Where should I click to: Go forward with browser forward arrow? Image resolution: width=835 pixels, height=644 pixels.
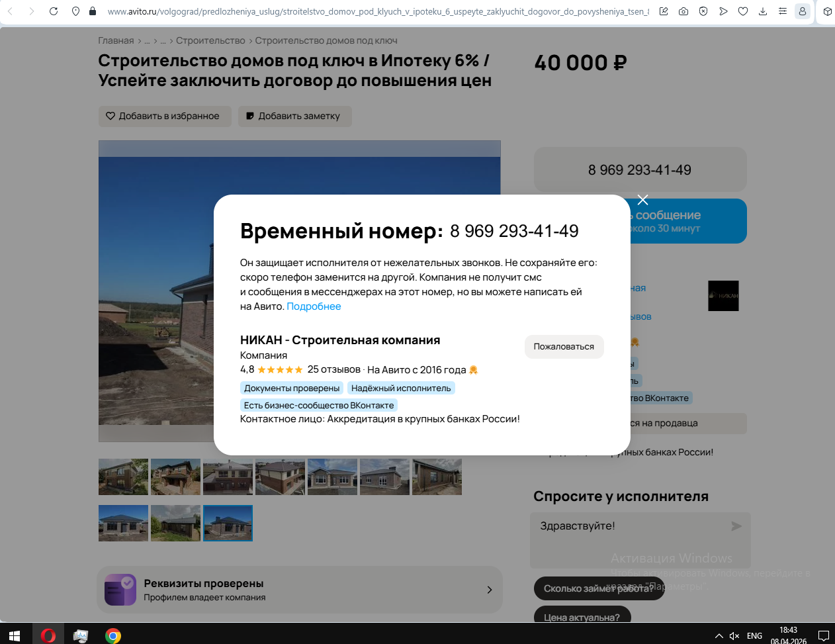(x=31, y=11)
